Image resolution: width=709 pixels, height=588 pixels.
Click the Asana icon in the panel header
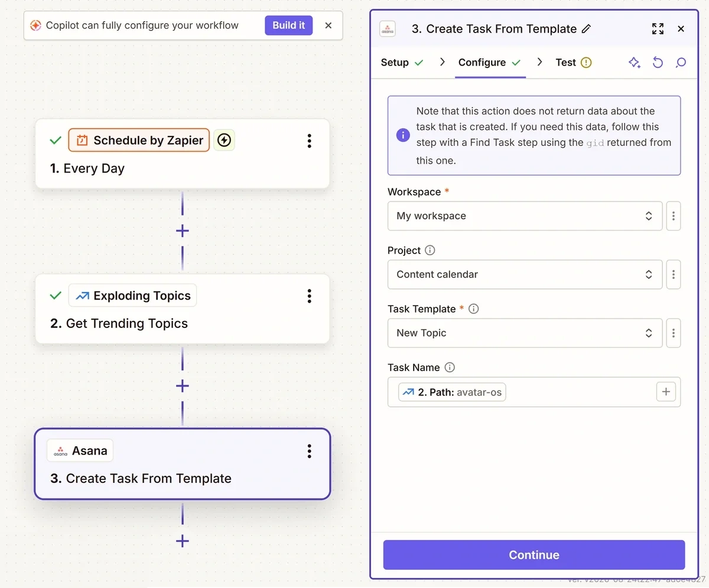388,29
